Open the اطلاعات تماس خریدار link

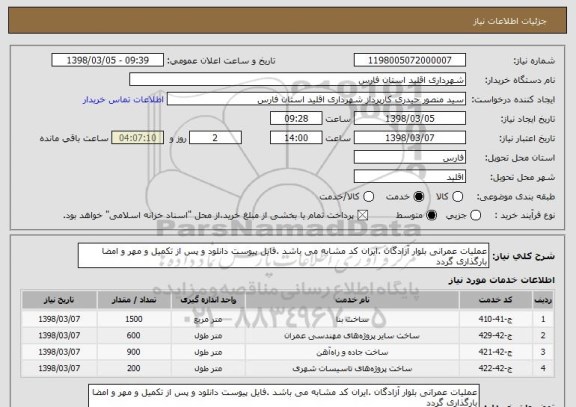click(x=123, y=100)
